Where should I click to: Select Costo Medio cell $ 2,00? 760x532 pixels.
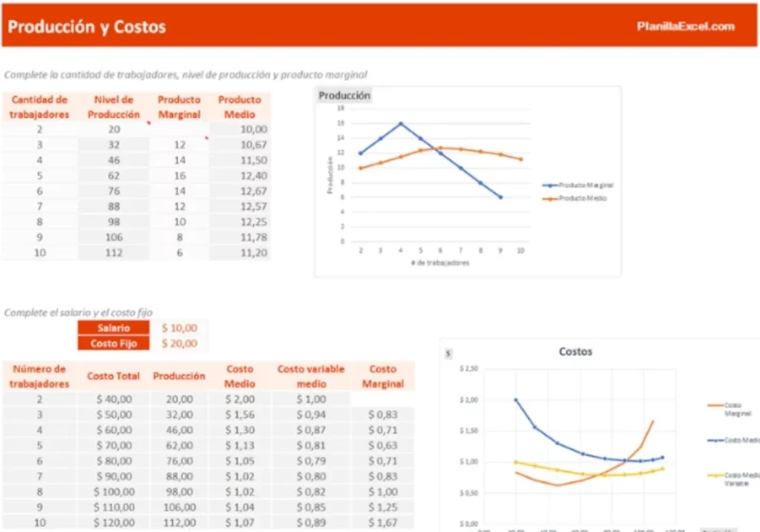click(x=240, y=399)
